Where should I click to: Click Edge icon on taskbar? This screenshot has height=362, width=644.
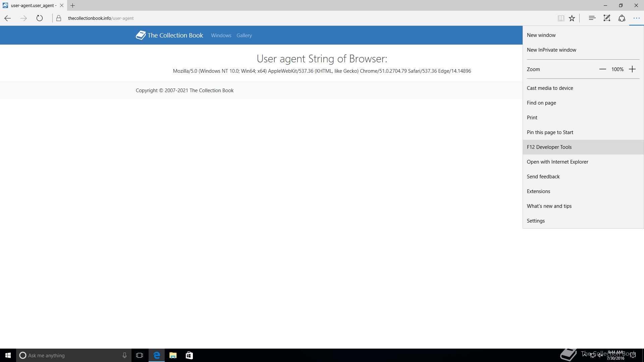[157, 355]
